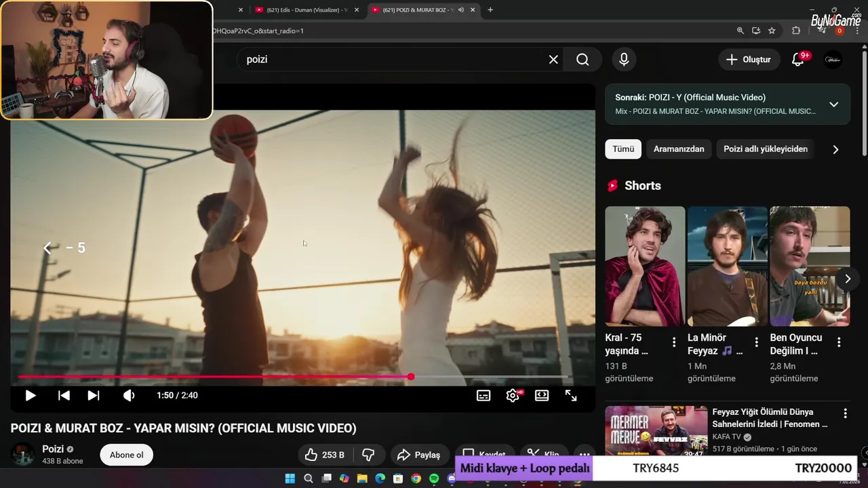Show the next Shorts with the arrow
This screenshot has height=488, width=868.
click(x=847, y=279)
